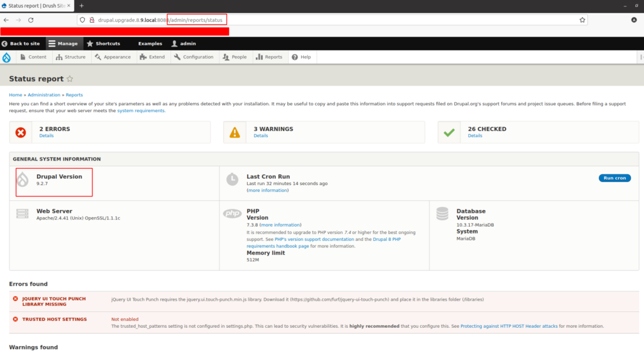Open the Structure admin menu
The height and width of the screenshot is (353, 644).
tap(70, 57)
